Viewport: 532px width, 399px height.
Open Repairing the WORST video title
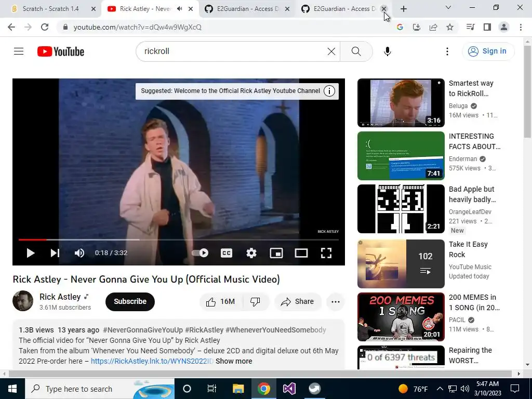(x=470, y=355)
